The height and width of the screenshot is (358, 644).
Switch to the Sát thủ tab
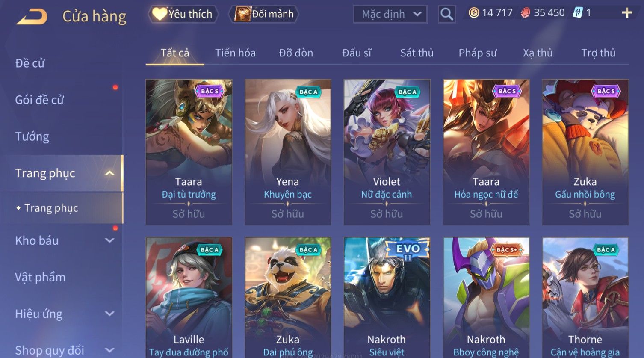pyautogui.click(x=417, y=53)
